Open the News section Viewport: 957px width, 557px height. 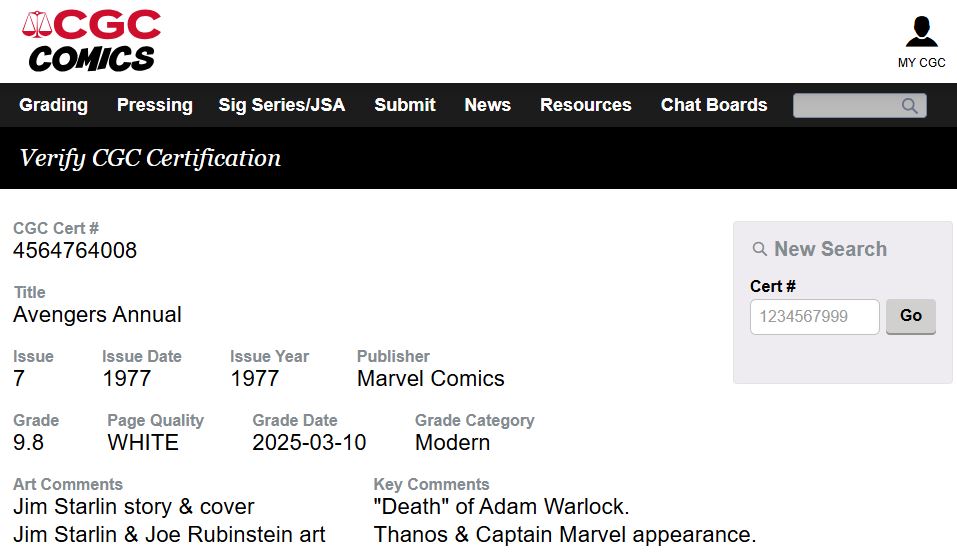click(x=488, y=105)
